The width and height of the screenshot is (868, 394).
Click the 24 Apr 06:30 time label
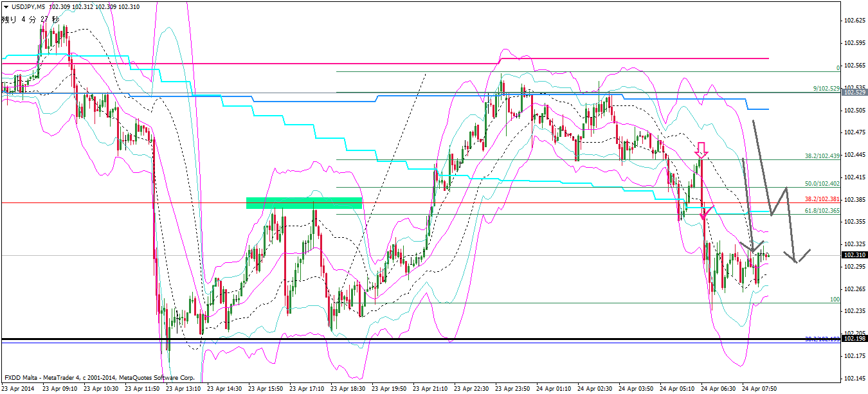pyautogui.click(x=718, y=389)
